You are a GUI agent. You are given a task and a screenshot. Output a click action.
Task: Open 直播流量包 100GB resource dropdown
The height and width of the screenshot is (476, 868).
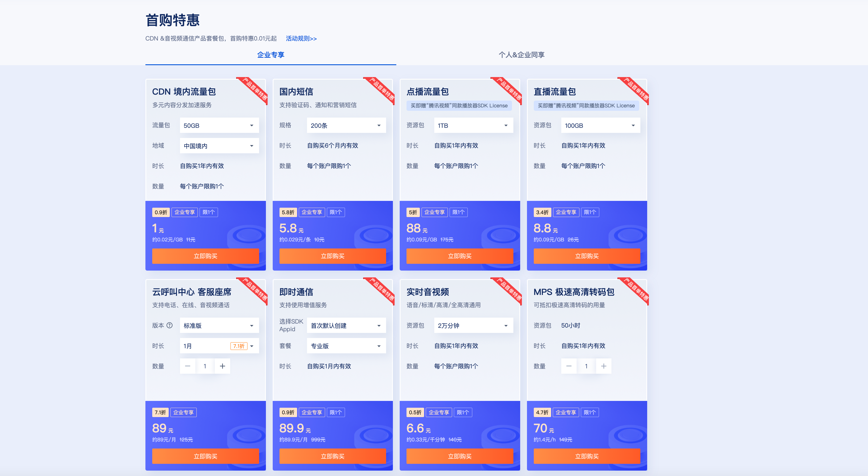pyautogui.click(x=600, y=125)
